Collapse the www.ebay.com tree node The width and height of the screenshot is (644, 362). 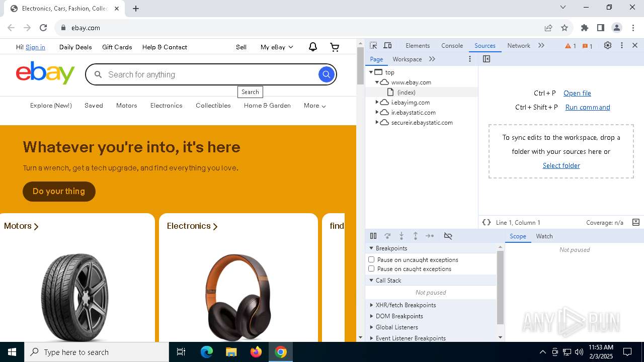(x=377, y=82)
